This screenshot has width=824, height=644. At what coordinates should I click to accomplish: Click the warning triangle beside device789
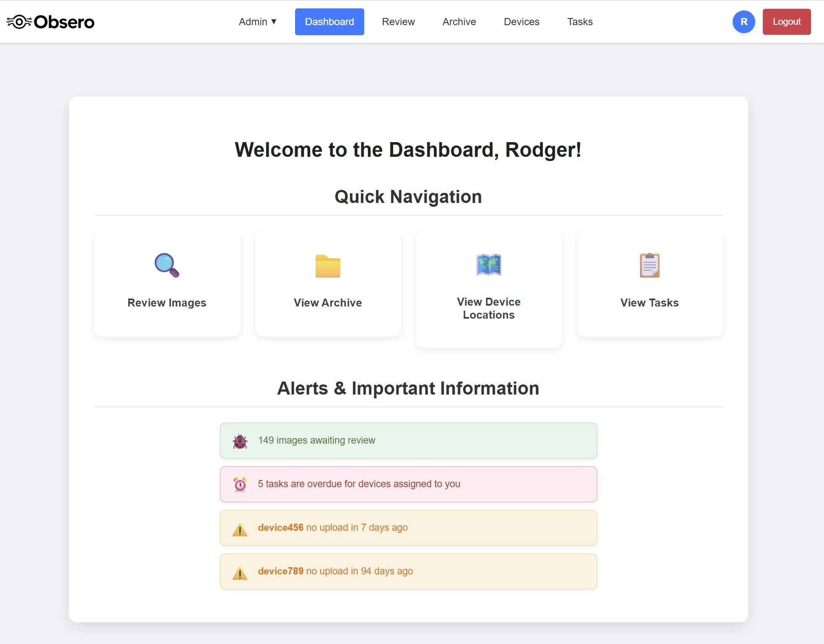(x=240, y=573)
